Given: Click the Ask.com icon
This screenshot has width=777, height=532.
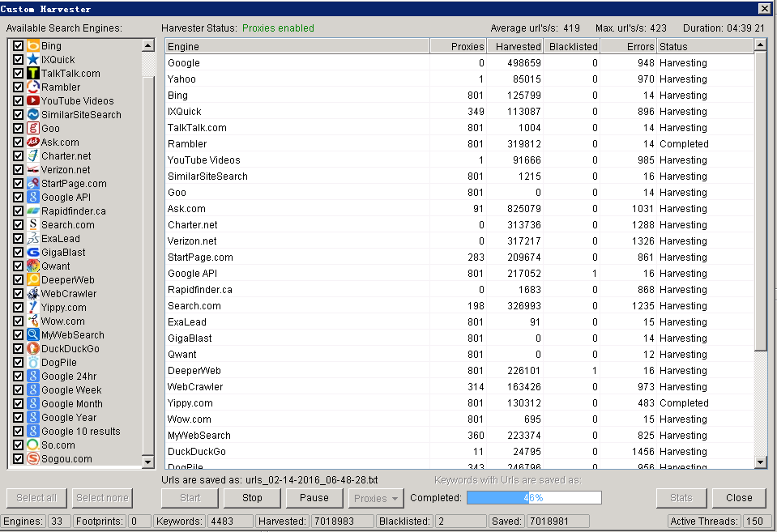Looking at the screenshot, I should tap(33, 143).
